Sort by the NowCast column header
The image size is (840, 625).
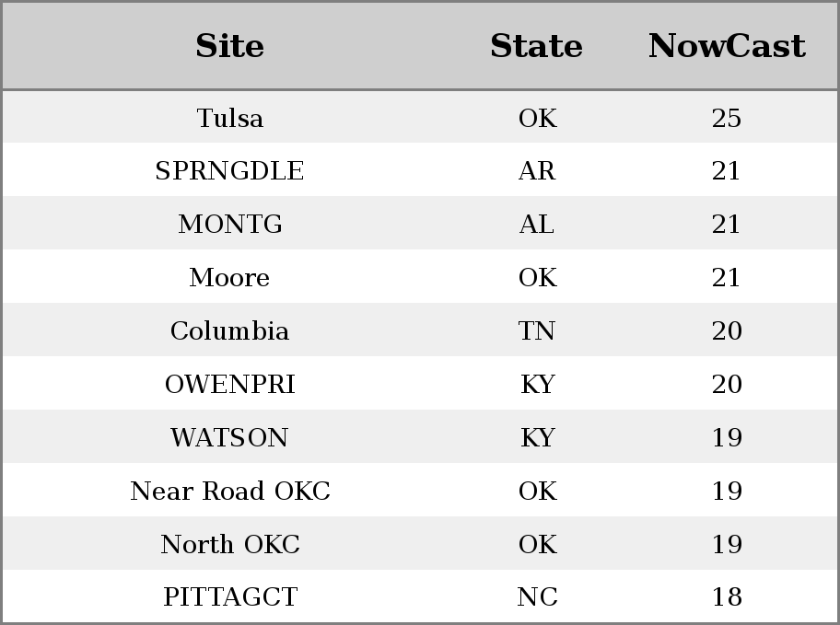[x=727, y=46]
